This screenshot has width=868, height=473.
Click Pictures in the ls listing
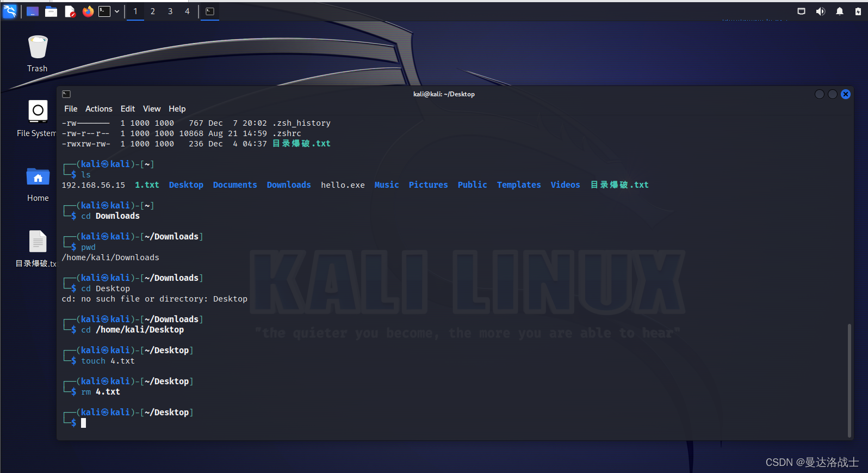click(x=429, y=185)
